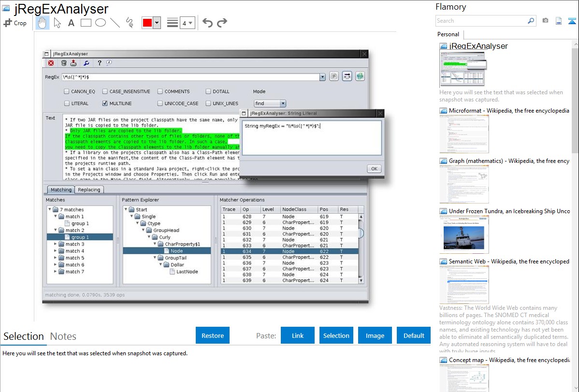The width and height of the screenshot is (579, 392).
Task: Select the straight line tool
Action: (115, 23)
